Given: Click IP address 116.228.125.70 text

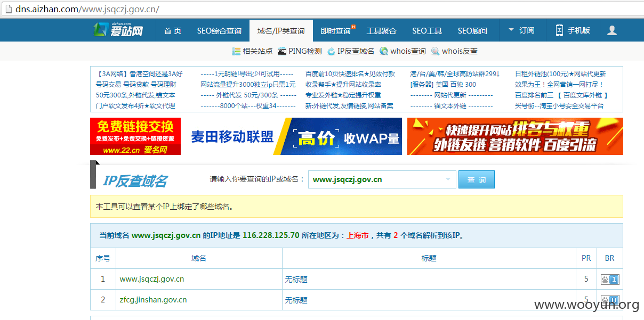Looking at the screenshot, I should (x=271, y=235).
